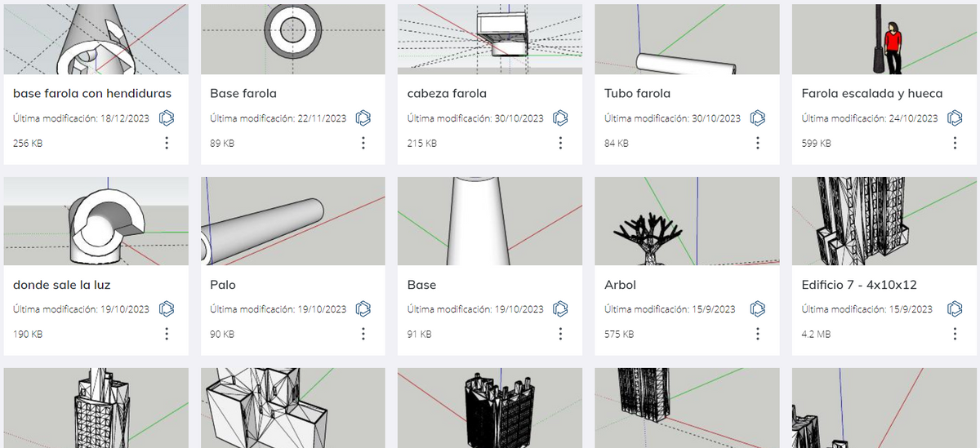Click the title 'donde sale la luz'
The image size is (980, 448).
point(62,285)
